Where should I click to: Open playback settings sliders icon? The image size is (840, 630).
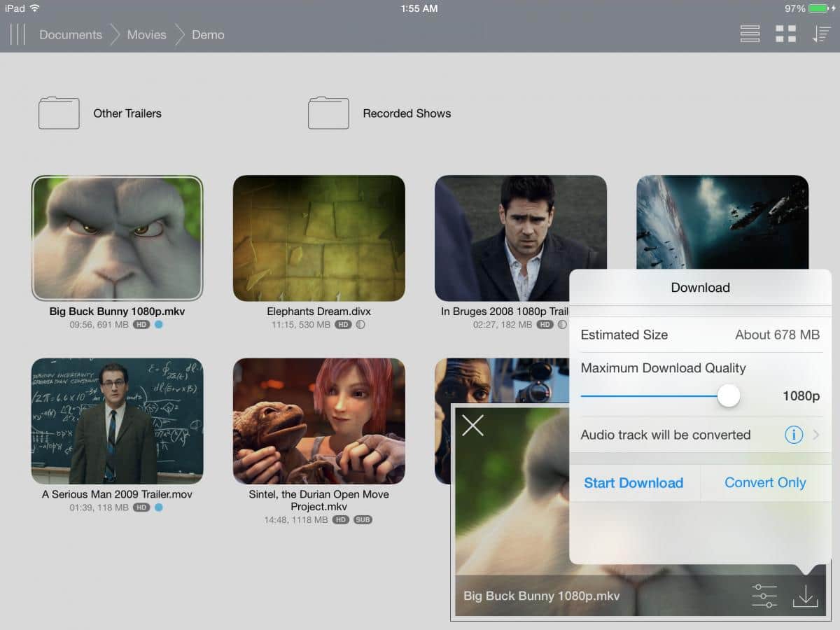pos(764,596)
